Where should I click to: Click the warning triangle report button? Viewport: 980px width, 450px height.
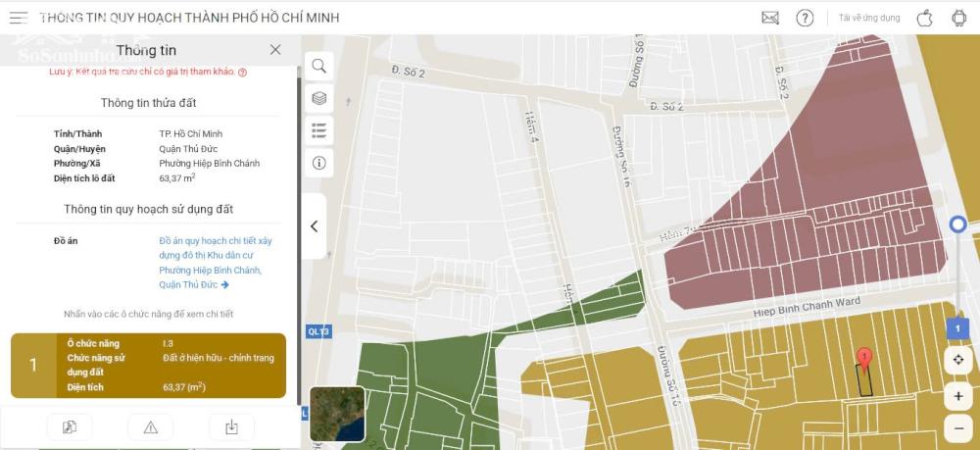tap(151, 426)
